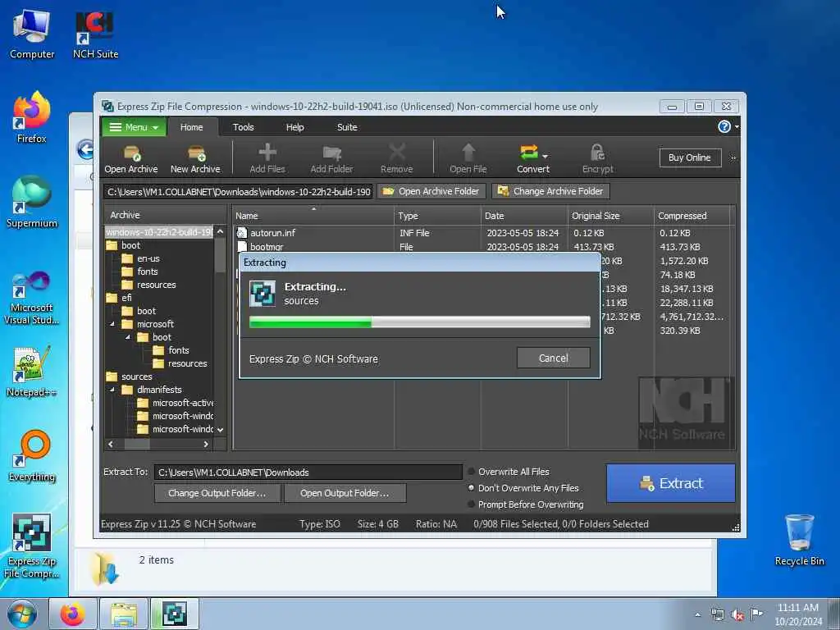The width and height of the screenshot is (840, 630).
Task: Open Everything search desktop shortcut
Action: point(32,456)
